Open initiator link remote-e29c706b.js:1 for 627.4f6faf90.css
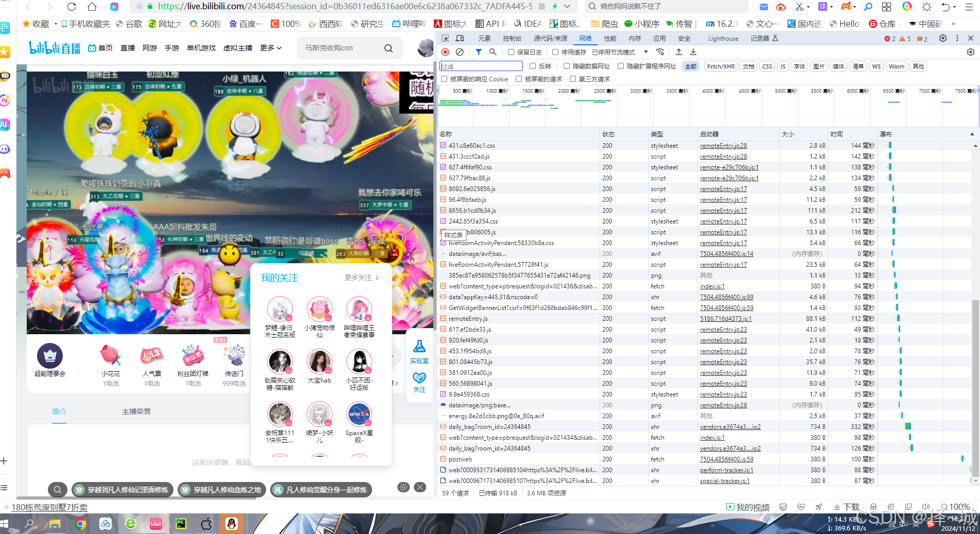The width and height of the screenshot is (980, 534). click(x=729, y=167)
